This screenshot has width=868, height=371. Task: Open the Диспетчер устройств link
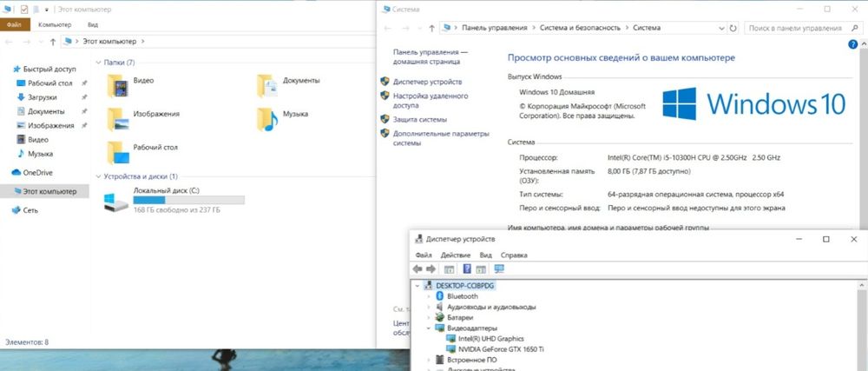(x=427, y=82)
